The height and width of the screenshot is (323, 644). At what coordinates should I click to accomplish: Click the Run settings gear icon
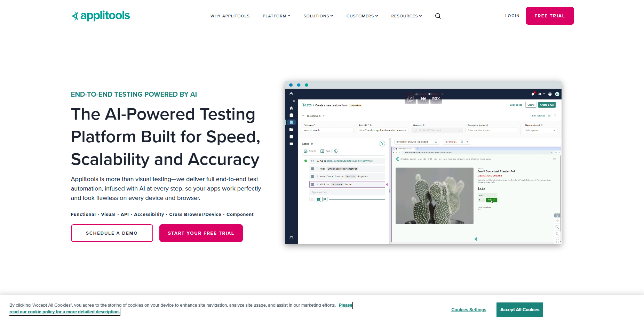click(549, 116)
